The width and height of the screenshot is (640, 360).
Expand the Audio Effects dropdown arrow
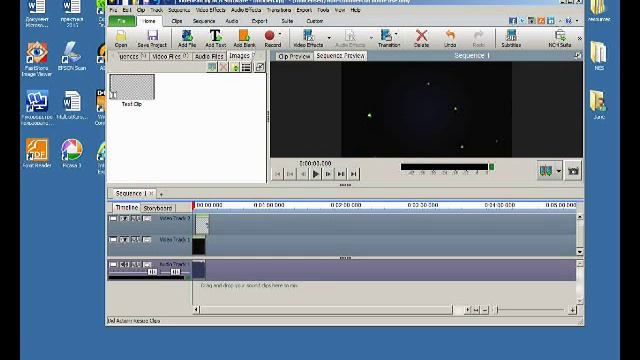pyautogui.click(x=371, y=38)
